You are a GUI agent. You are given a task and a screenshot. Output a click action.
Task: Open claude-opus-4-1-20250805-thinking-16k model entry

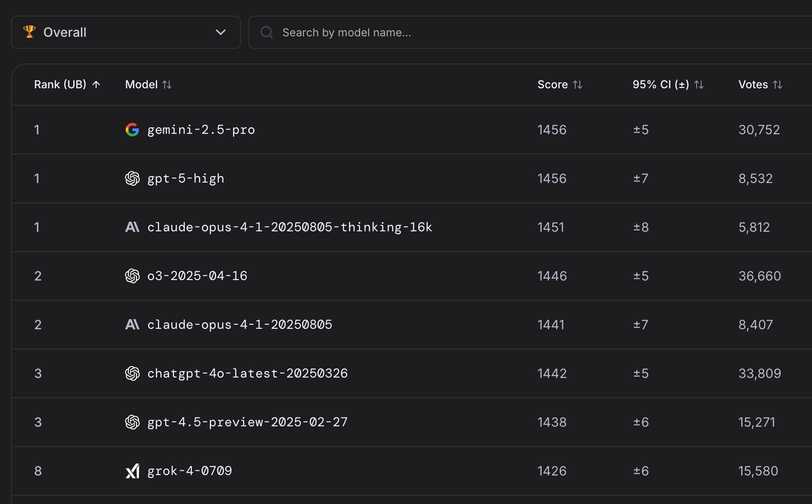[290, 227]
